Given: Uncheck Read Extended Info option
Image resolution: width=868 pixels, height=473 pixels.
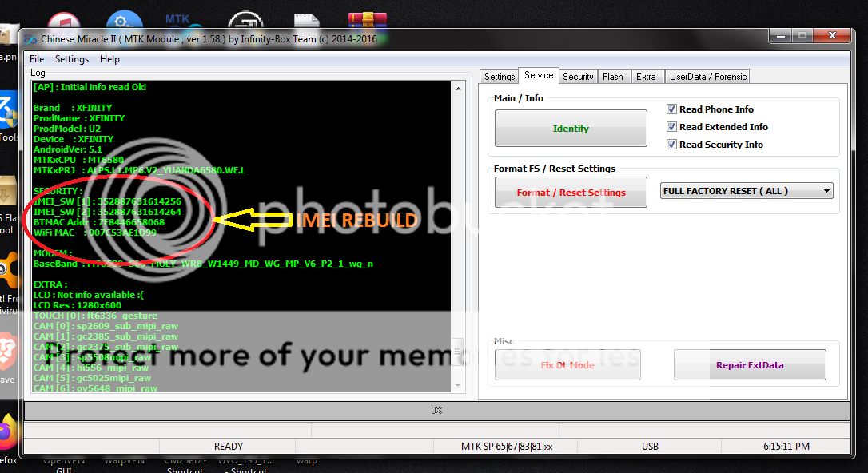Looking at the screenshot, I should pyautogui.click(x=672, y=127).
